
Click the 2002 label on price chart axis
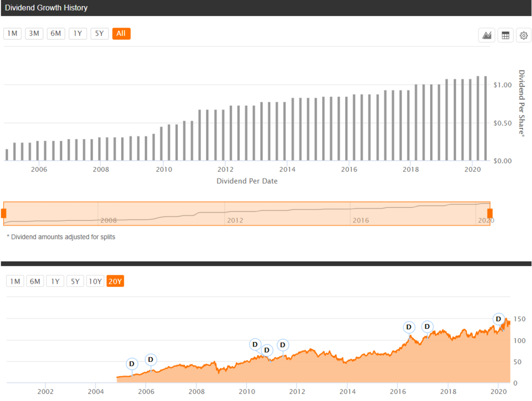tap(46, 392)
